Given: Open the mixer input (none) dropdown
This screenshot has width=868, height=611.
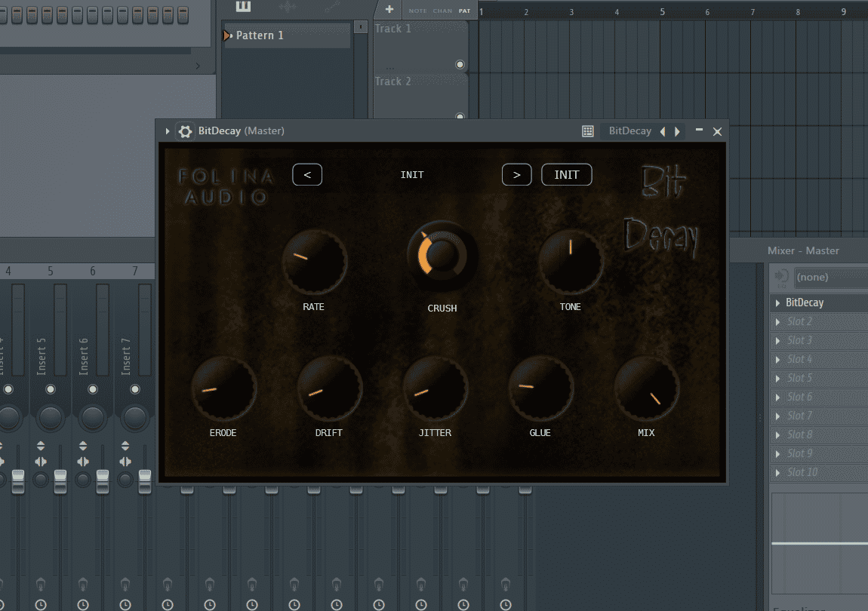Looking at the screenshot, I should point(831,278).
